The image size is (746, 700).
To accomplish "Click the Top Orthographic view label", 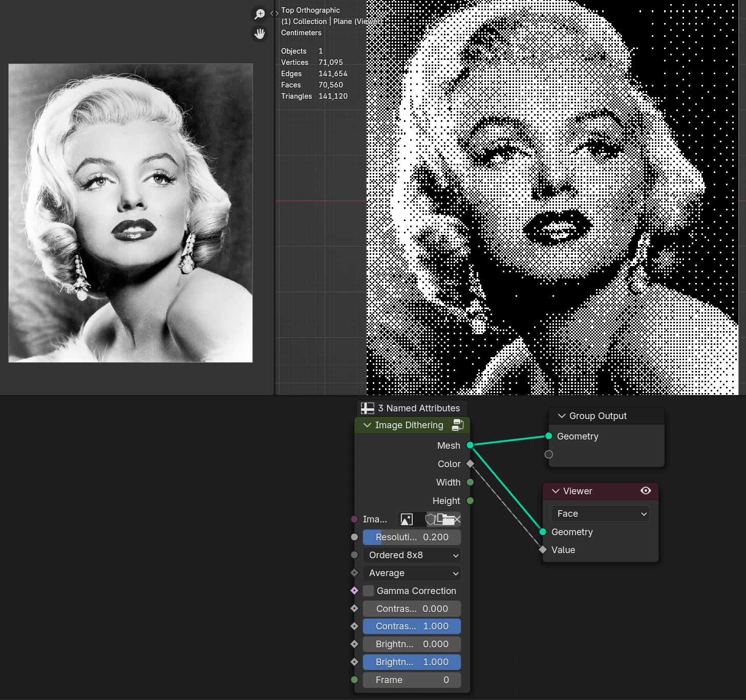I will [310, 10].
